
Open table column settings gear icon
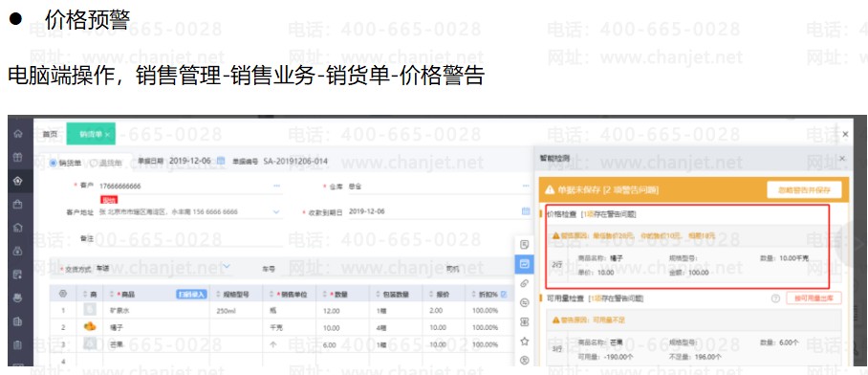(x=62, y=294)
